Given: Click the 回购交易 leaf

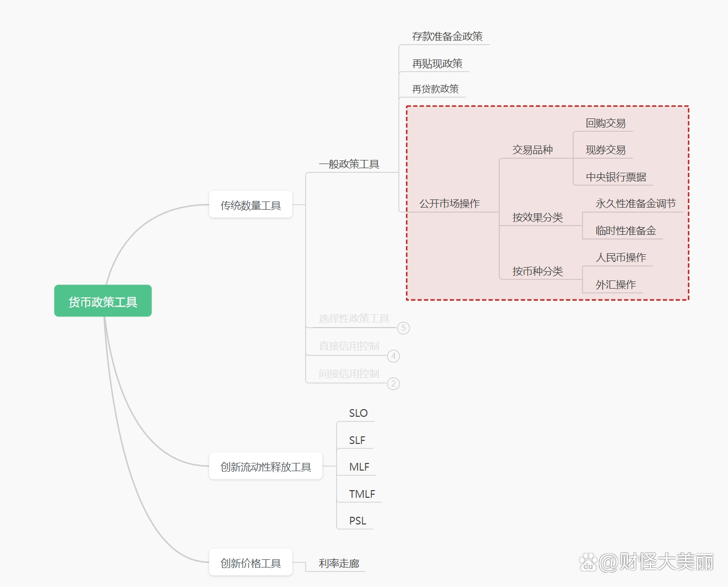Looking at the screenshot, I should click(x=606, y=123).
